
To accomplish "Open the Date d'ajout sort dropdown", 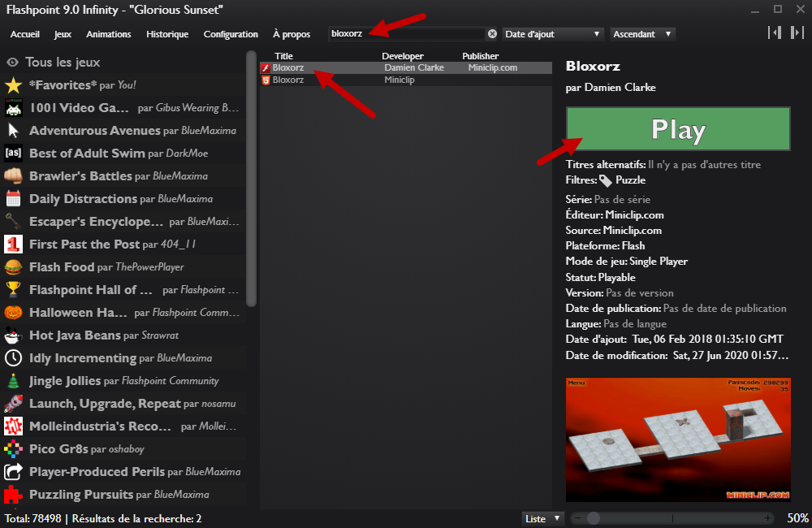I will (x=553, y=34).
